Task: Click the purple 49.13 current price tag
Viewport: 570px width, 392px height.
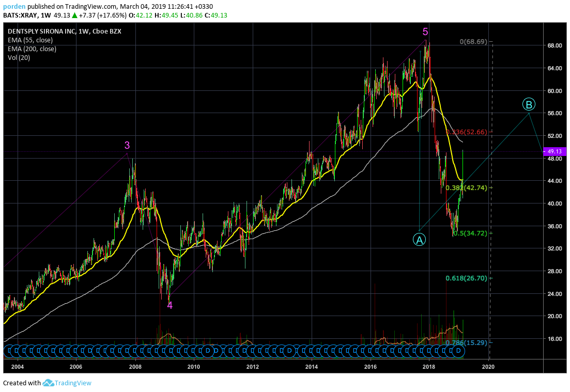Action: pyautogui.click(x=554, y=151)
